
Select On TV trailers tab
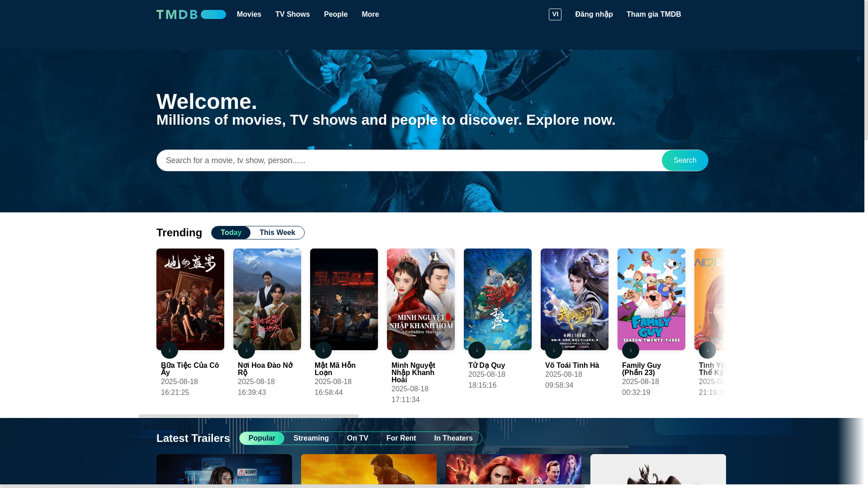[x=358, y=438]
